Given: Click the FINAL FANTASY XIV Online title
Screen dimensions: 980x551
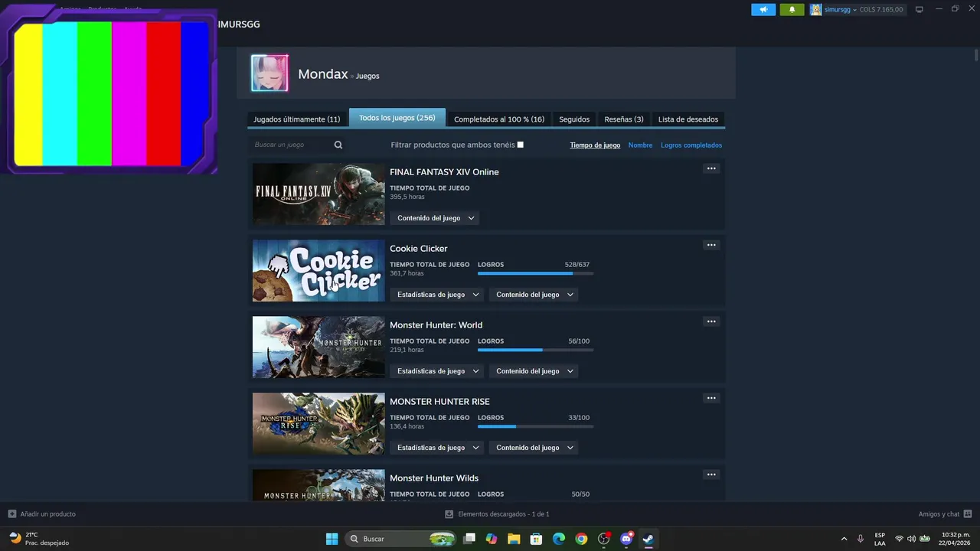Looking at the screenshot, I should pyautogui.click(x=444, y=172).
